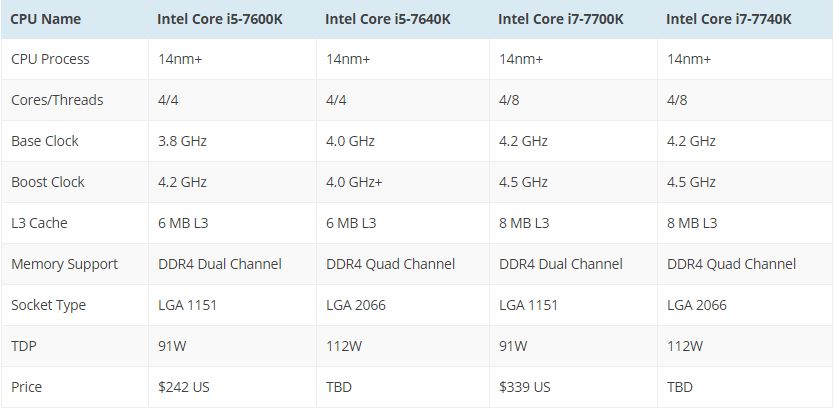The height and width of the screenshot is (414, 834).
Task: Select the Intel Core i5-7640K column header
Action: (388, 18)
